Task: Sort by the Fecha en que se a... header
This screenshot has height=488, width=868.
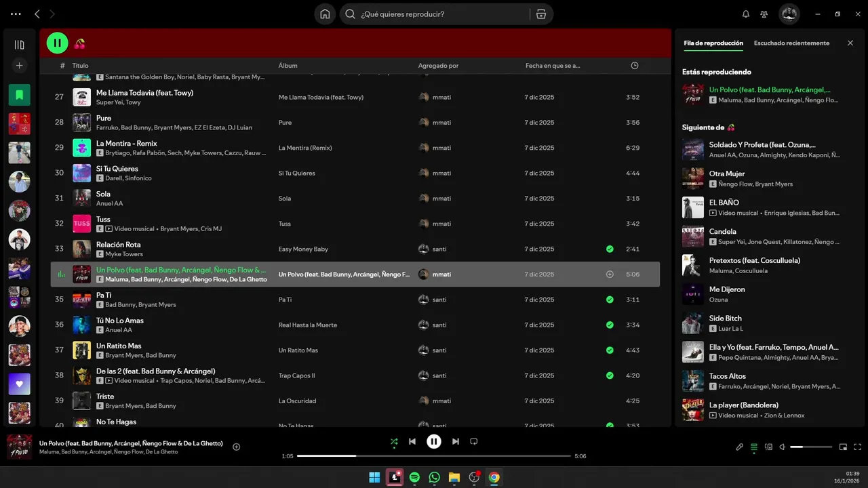Action: coord(553,66)
